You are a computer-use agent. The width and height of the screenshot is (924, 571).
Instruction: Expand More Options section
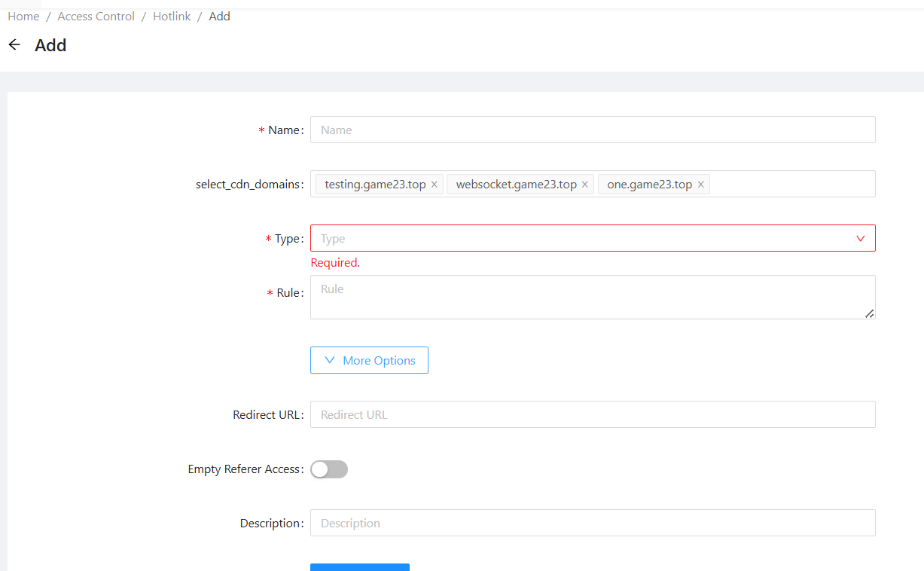tap(369, 360)
